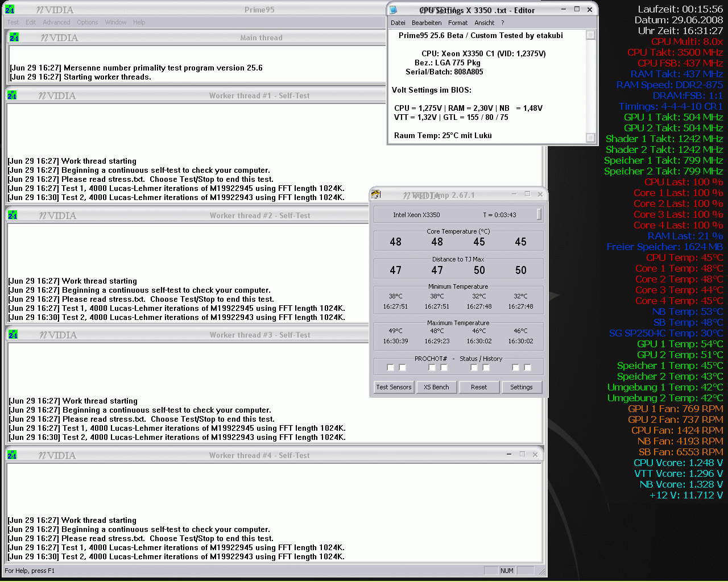The width and height of the screenshot is (728, 582).
Task: Click the 'SG SP2504C Temp: 30°C' line
Action: [x=666, y=333]
